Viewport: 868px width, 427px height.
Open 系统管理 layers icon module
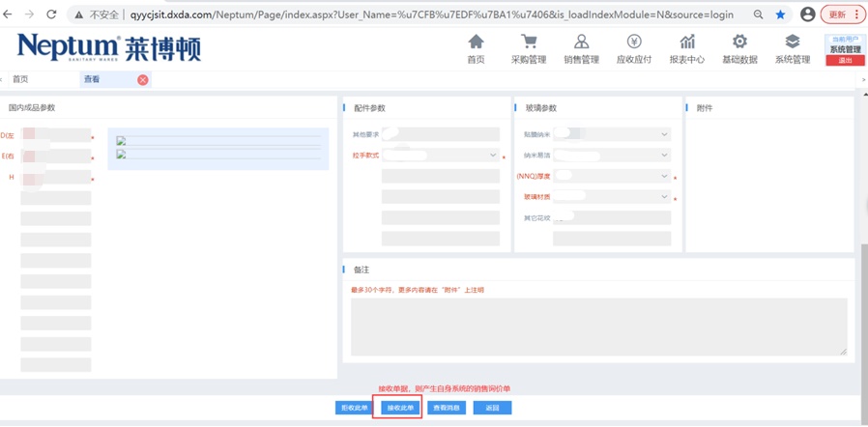pyautogui.click(x=793, y=49)
